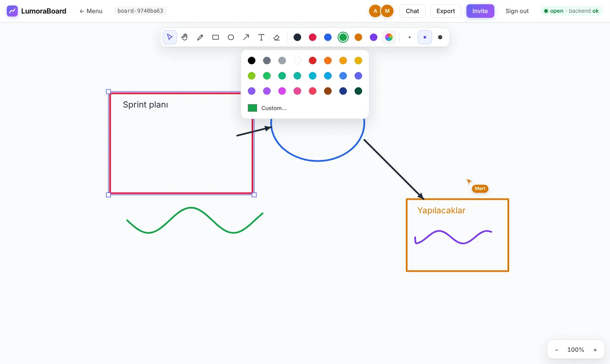Pick dark green in the palette's last row

tap(358, 91)
